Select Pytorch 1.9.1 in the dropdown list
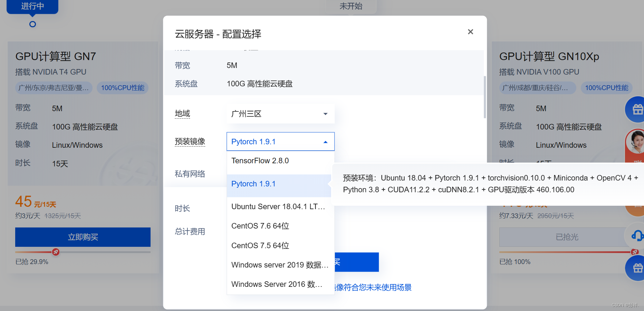The height and width of the screenshot is (311, 644). 279,184
